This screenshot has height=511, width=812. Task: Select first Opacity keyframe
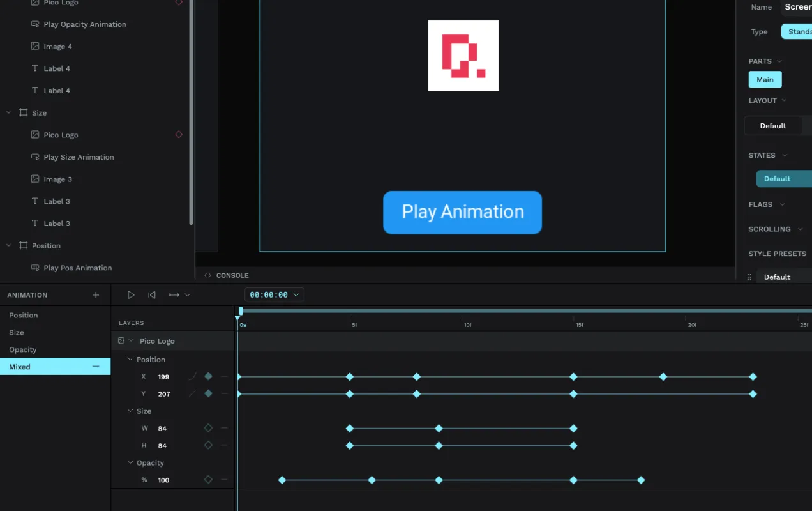click(282, 480)
